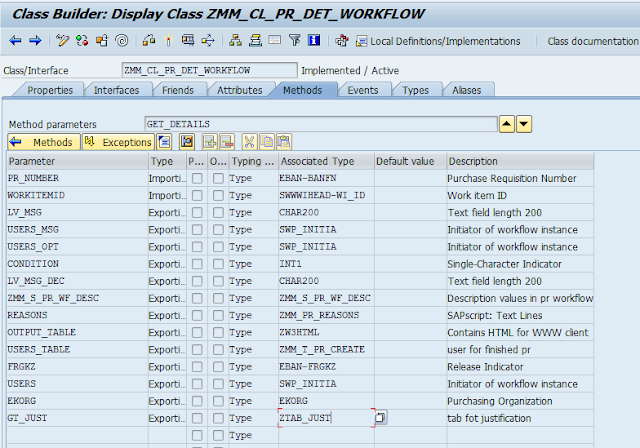
Task: Click the ZTAB_JUST associated type input
Action: pos(326,418)
